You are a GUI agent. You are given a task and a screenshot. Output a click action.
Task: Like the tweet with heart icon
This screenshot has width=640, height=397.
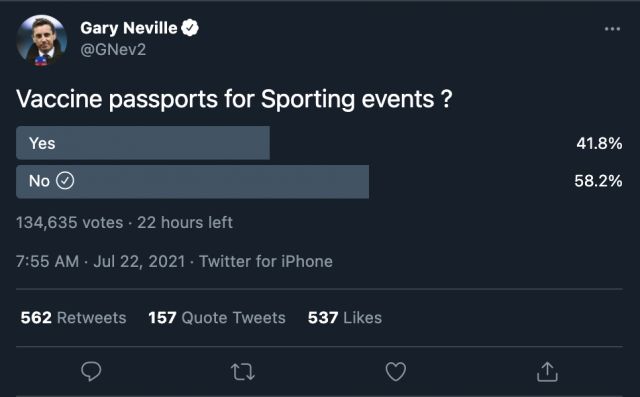pos(396,371)
